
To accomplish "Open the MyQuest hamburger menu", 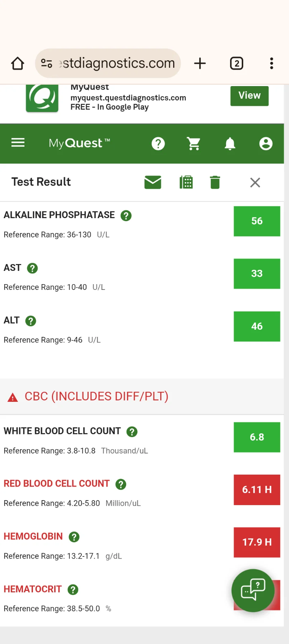I will point(18,143).
